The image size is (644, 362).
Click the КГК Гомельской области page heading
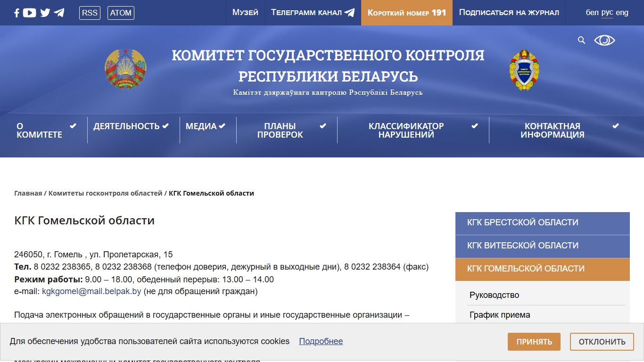pyautogui.click(x=84, y=221)
